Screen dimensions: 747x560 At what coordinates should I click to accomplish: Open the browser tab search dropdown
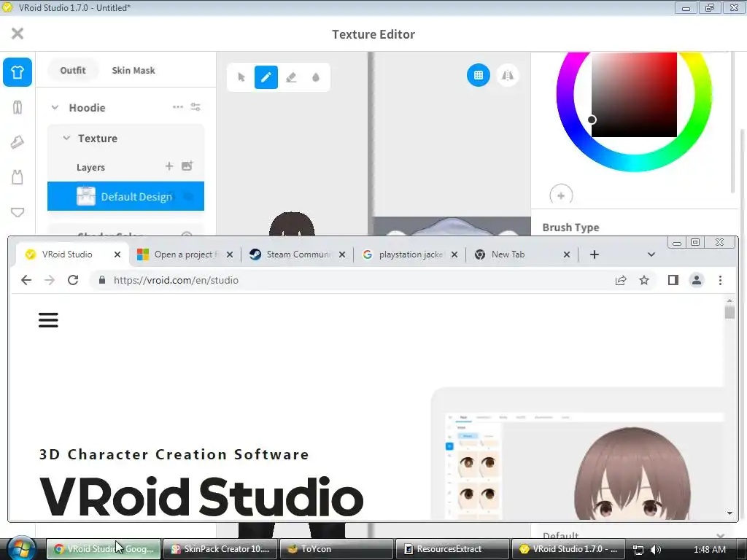pos(651,254)
